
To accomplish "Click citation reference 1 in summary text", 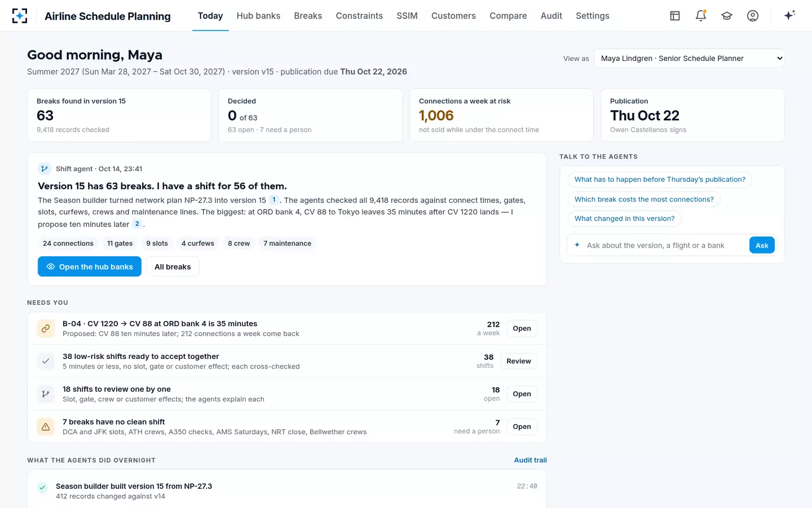I will click(x=274, y=200).
